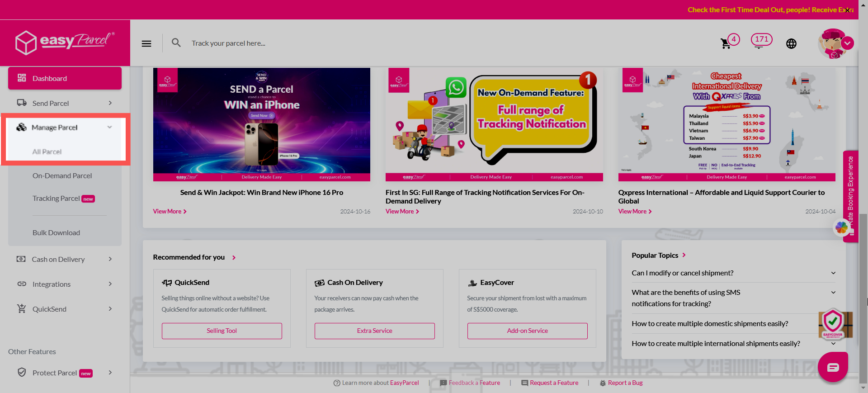Expand the Send Parcel menu arrow
This screenshot has height=393, width=868.
pos(110,103)
